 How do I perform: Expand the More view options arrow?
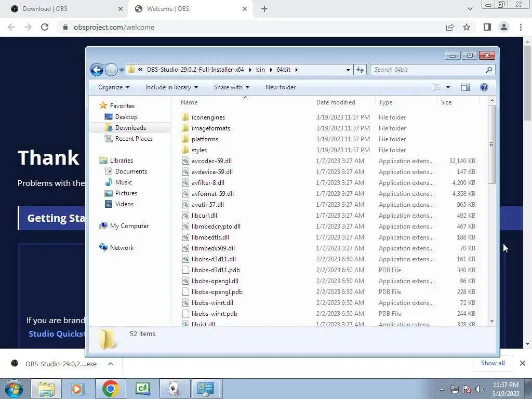pos(448,87)
